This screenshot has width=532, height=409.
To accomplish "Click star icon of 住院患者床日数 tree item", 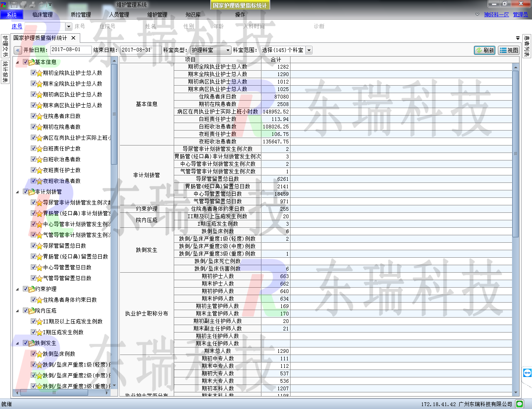I will tap(39, 116).
